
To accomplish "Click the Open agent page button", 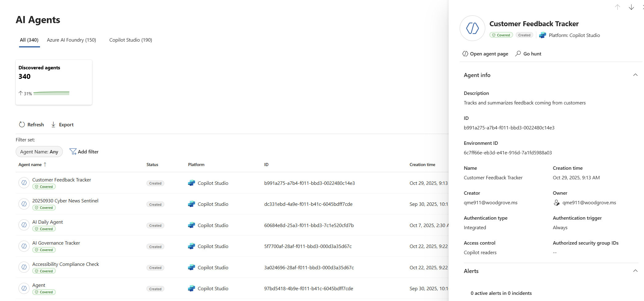I will (x=485, y=54).
